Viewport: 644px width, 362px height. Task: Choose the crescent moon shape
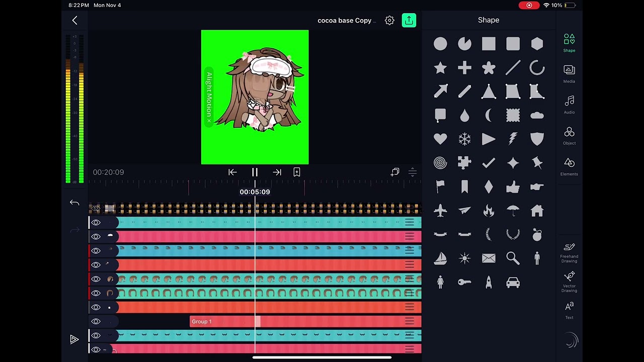click(489, 116)
